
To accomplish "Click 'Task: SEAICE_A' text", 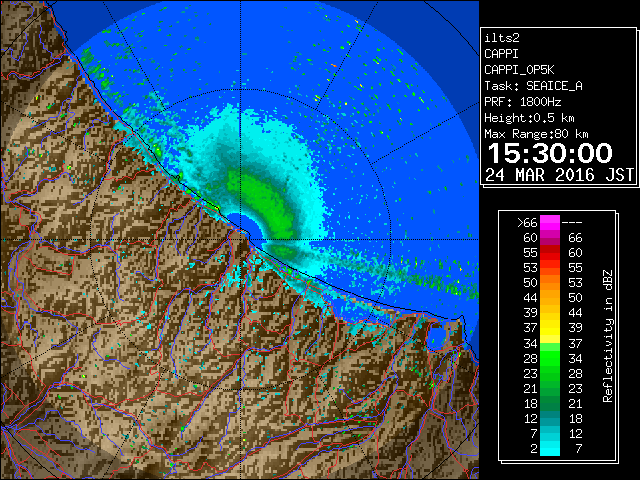I will point(533,86).
